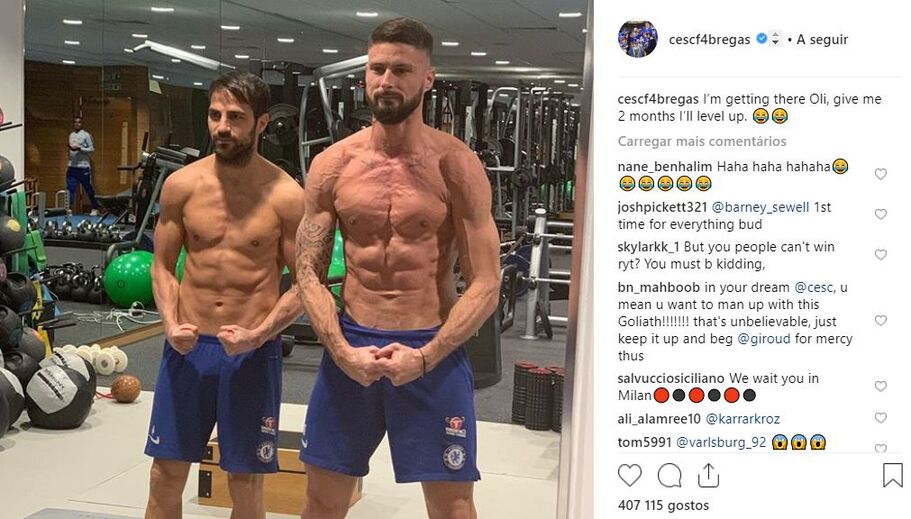
Task: Like salvucciosiciliano's comment heart
Action: pyautogui.click(x=881, y=386)
